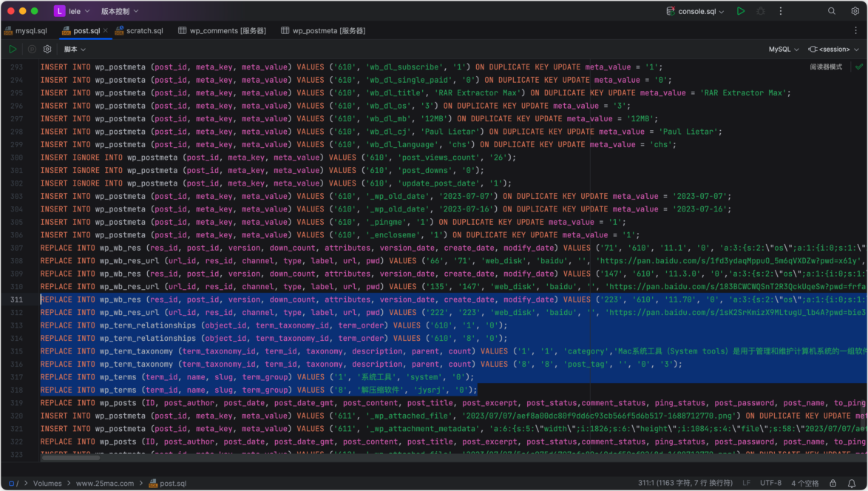Screen dimensions: 868x491
Task: Click the post.sql breadcrumb
Action: pos(168,484)
